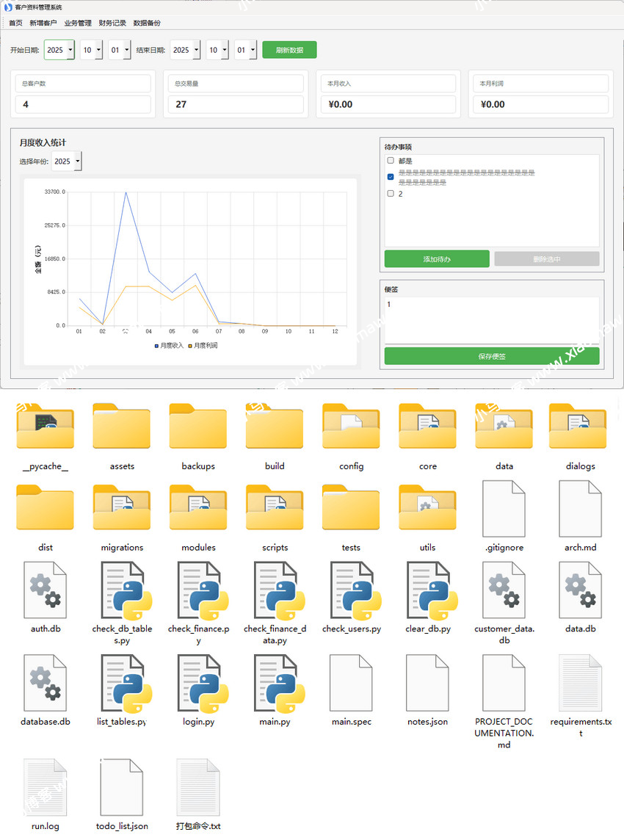Open the 新增客户 menu
The width and height of the screenshot is (624, 840).
(43, 23)
